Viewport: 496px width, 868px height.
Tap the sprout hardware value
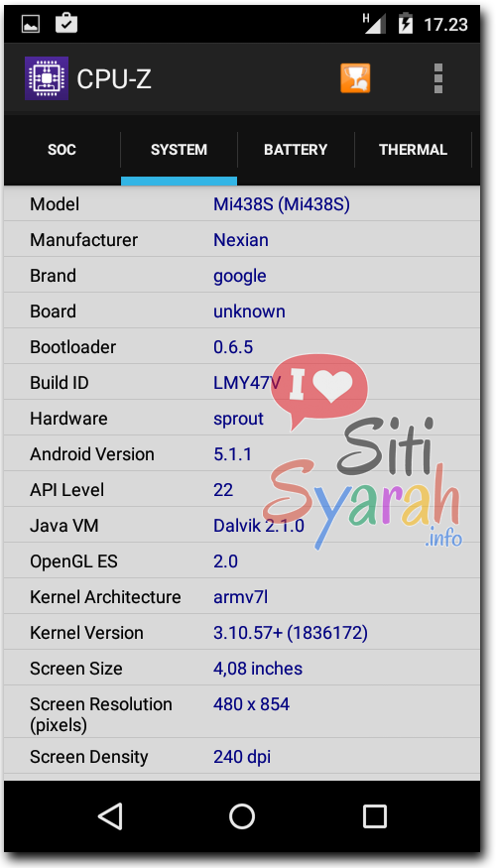point(239,419)
